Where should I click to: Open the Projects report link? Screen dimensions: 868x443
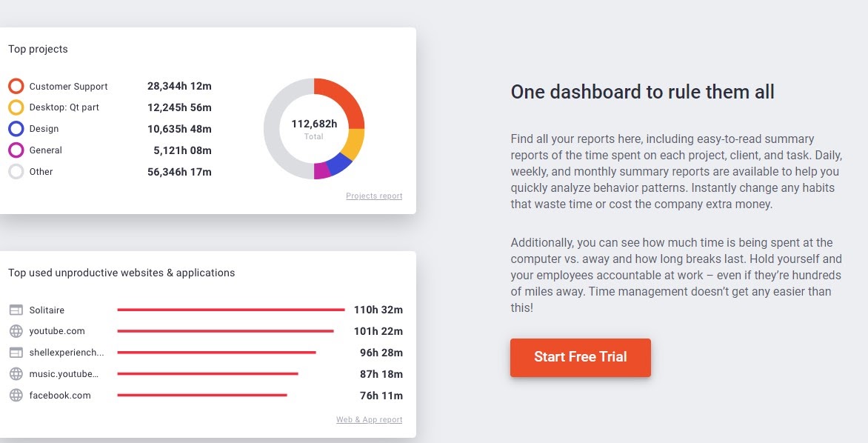click(374, 196)
